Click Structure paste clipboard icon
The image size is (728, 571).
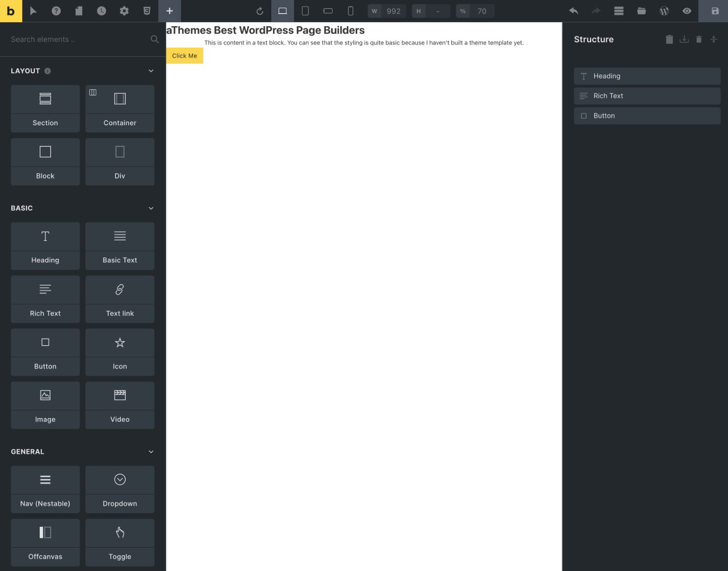coord(669,39)
